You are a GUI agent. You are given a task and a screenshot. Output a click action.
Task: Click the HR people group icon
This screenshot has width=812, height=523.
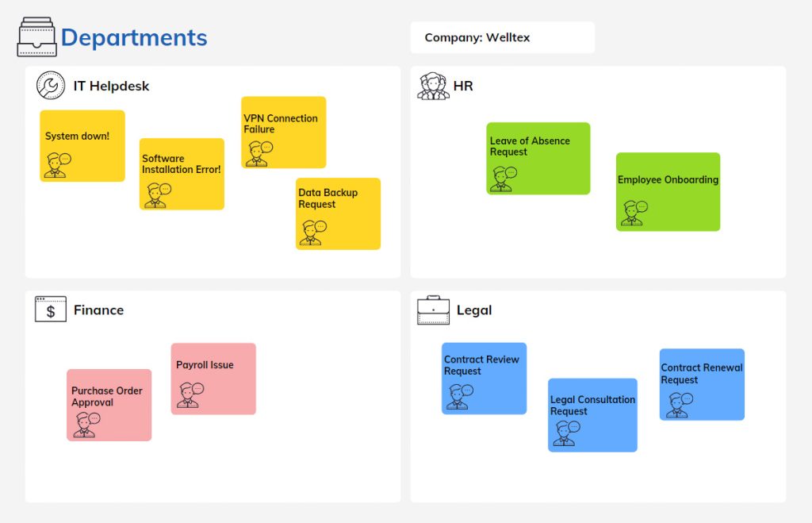pyautogui.click(x=433, y=86)
